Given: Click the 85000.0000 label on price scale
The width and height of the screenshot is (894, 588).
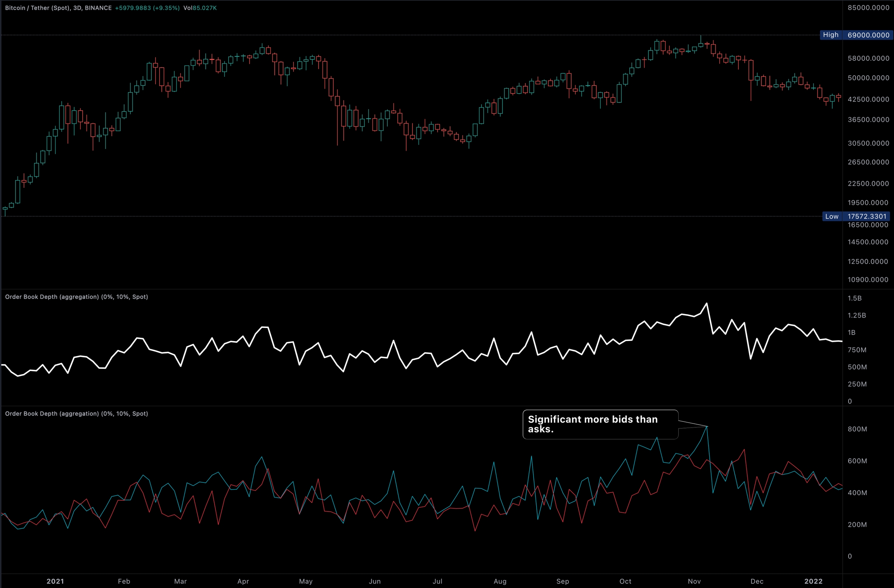Looking at the screenshot, I should [868, 8].
